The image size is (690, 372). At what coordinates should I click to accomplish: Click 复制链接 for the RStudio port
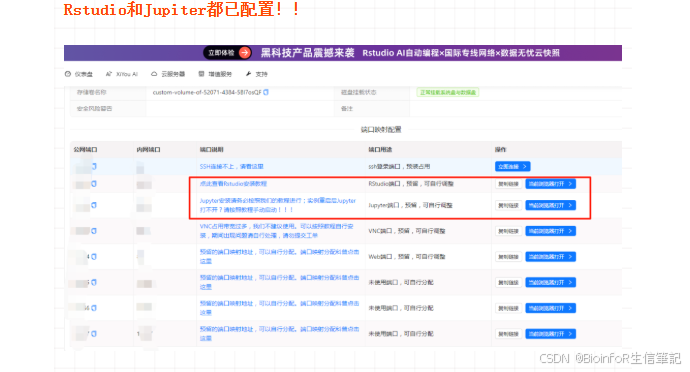pyautogui.click(x=508, y=184)
